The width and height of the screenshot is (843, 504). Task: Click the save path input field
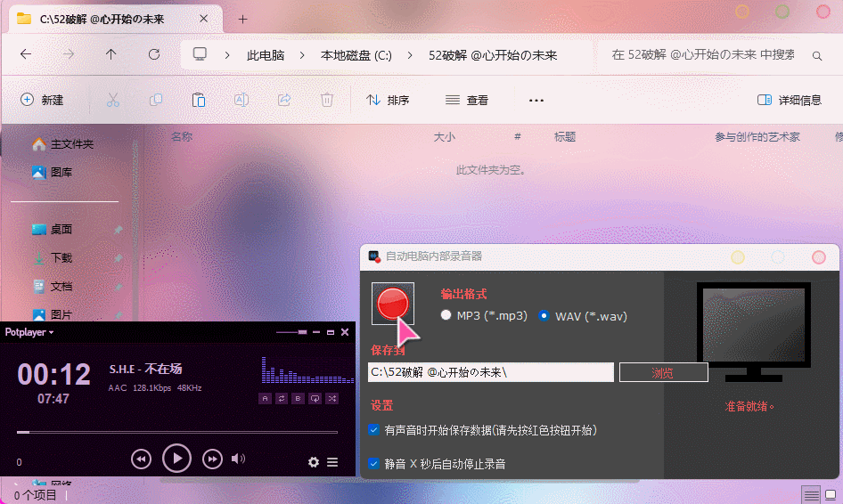pos(491,372)
